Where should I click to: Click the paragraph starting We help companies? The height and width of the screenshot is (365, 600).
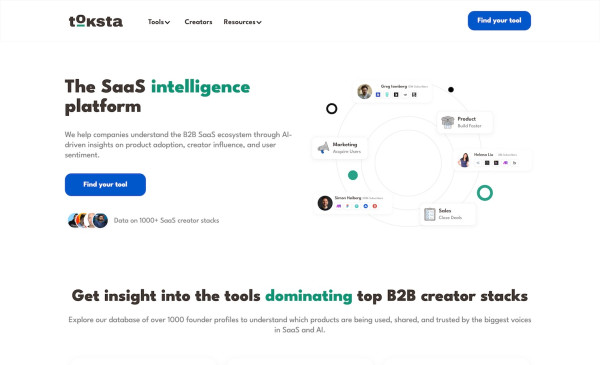(178, 145)
